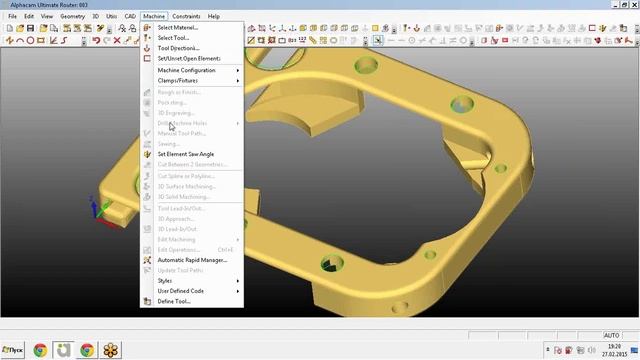Open the Help menu

click(214, 16)
